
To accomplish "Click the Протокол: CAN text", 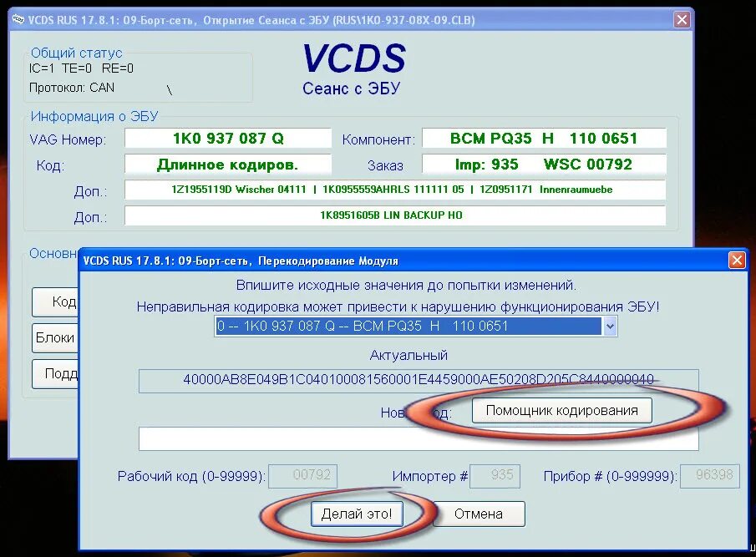I will [72, 88].
